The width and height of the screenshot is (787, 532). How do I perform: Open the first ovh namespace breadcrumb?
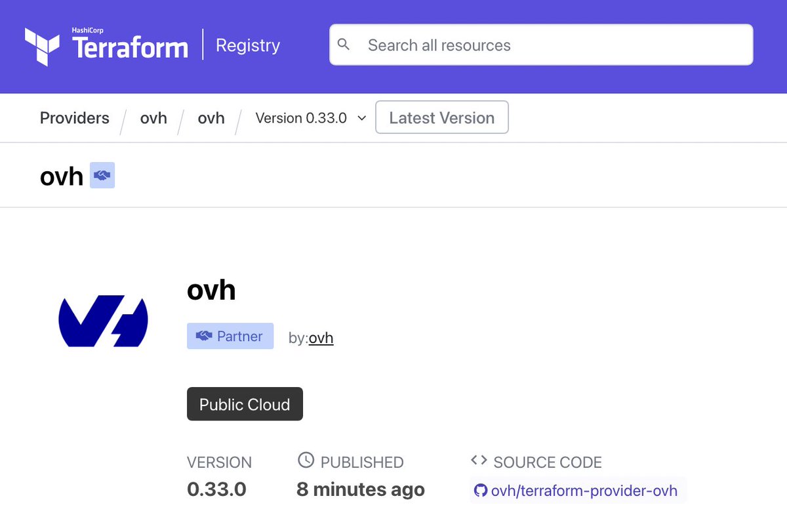153,118
